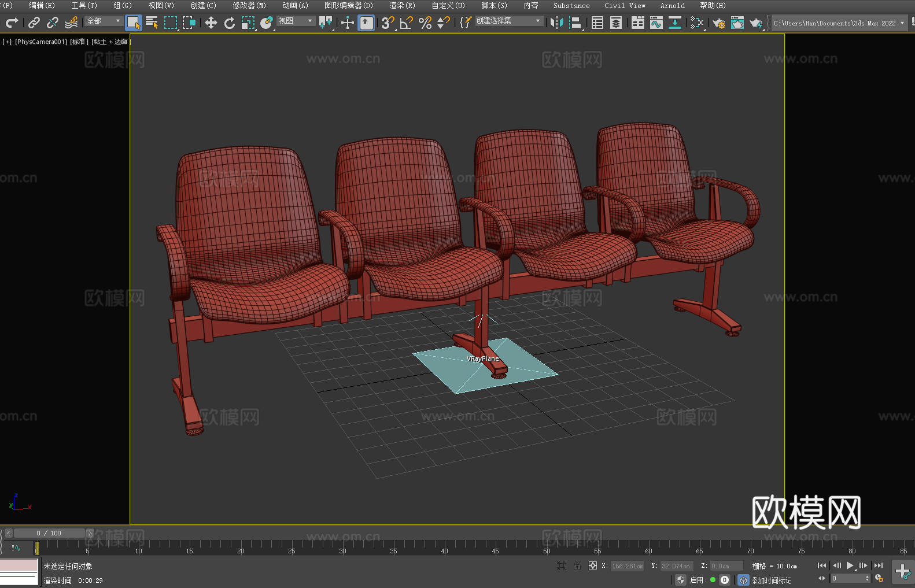Open Render Setup teapot gear icon
Image resolution: width=915 pixels, height=588 pixels.
(x=719, y=23)
